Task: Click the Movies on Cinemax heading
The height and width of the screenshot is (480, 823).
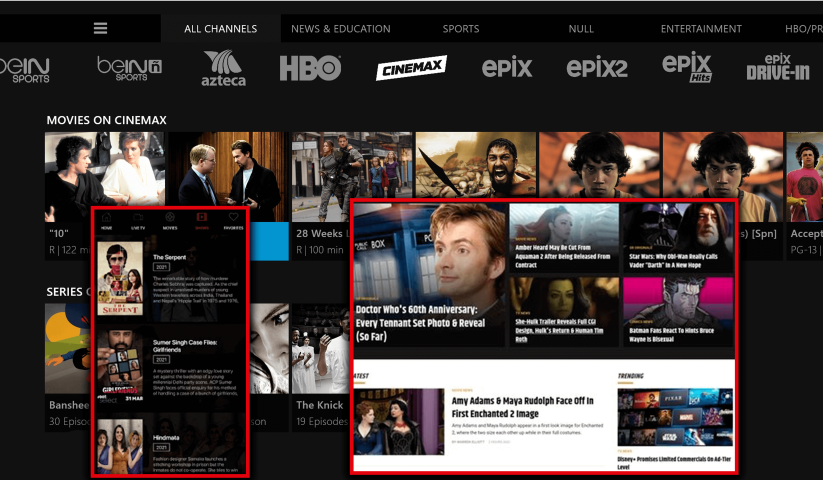Action: click(x=107, y=120)
